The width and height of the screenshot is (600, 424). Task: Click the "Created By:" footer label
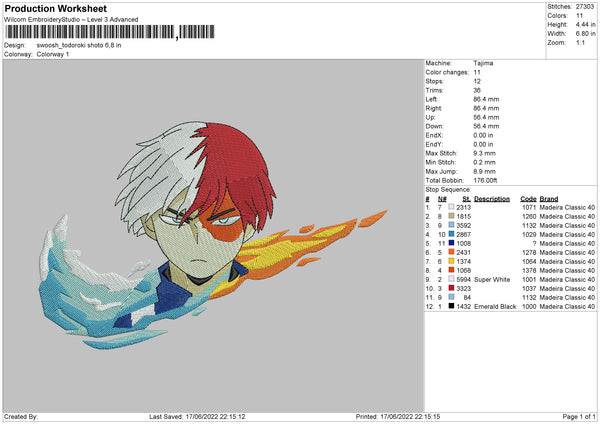(21, 416)
